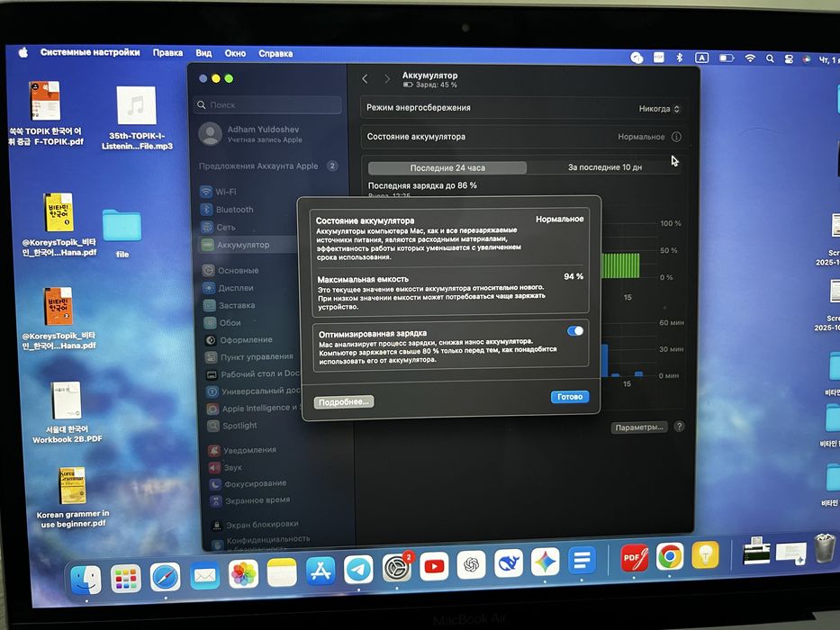The width and height of the screenshot is (840, 630).
Task: Open App Store from the Dock
Action: coord(321,571)
